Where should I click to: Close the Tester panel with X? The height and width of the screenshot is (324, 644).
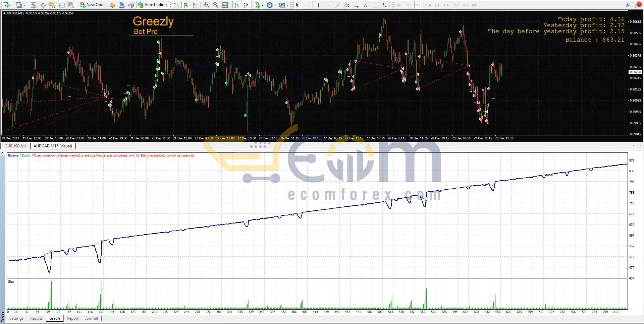click(2, 153)
